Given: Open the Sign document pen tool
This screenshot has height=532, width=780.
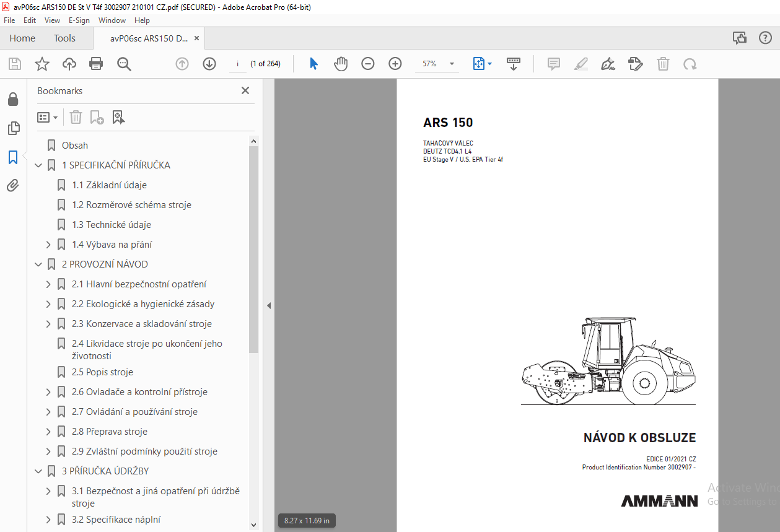Looking at the screenshot, I should [608, 64].
